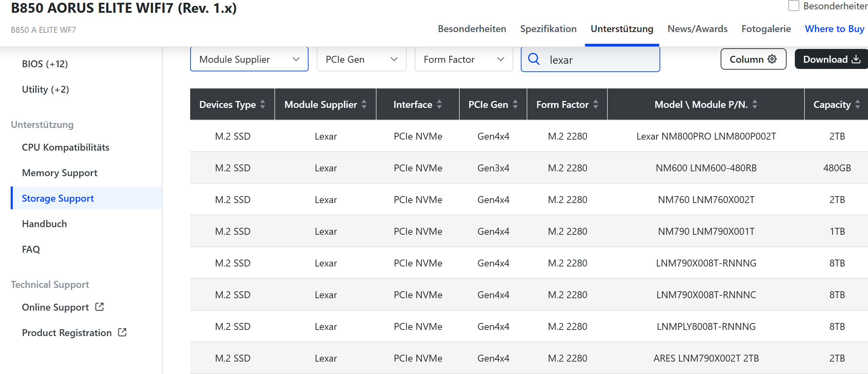Select NM790 LNM790X001T cell

pyautogui.click(x=706, y=231)
